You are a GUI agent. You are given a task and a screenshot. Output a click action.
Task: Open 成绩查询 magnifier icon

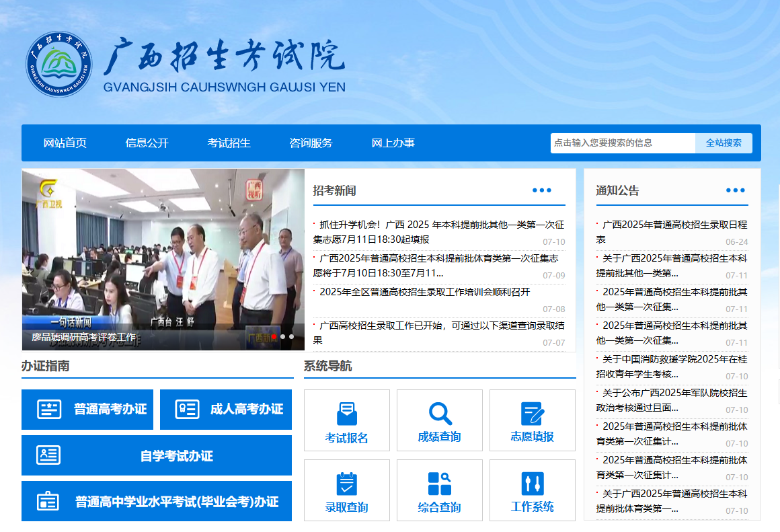(440, 413)
